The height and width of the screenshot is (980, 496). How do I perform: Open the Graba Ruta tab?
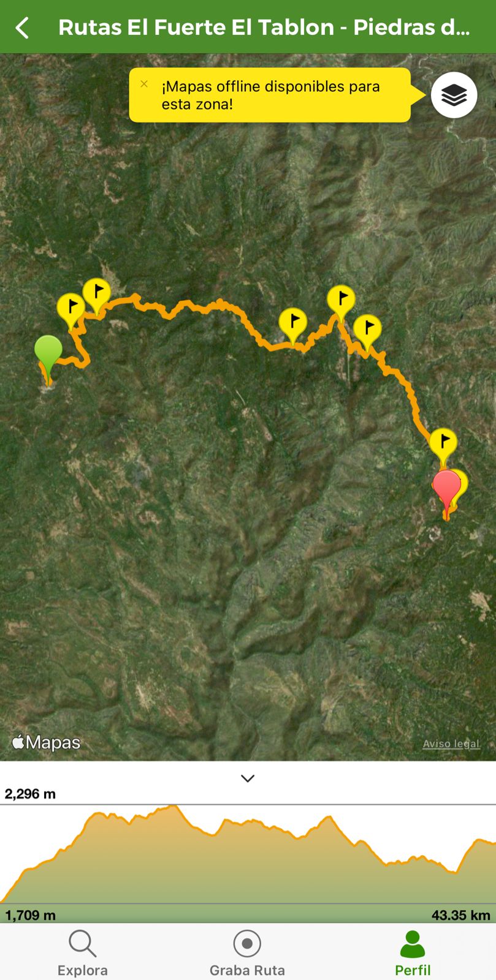point(247,952)
